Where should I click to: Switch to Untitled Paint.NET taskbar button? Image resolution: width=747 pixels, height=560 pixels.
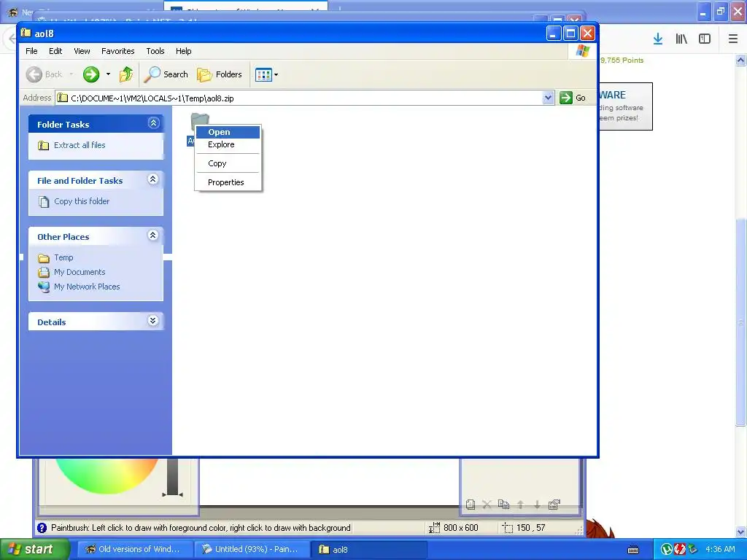tap(252, 549)
